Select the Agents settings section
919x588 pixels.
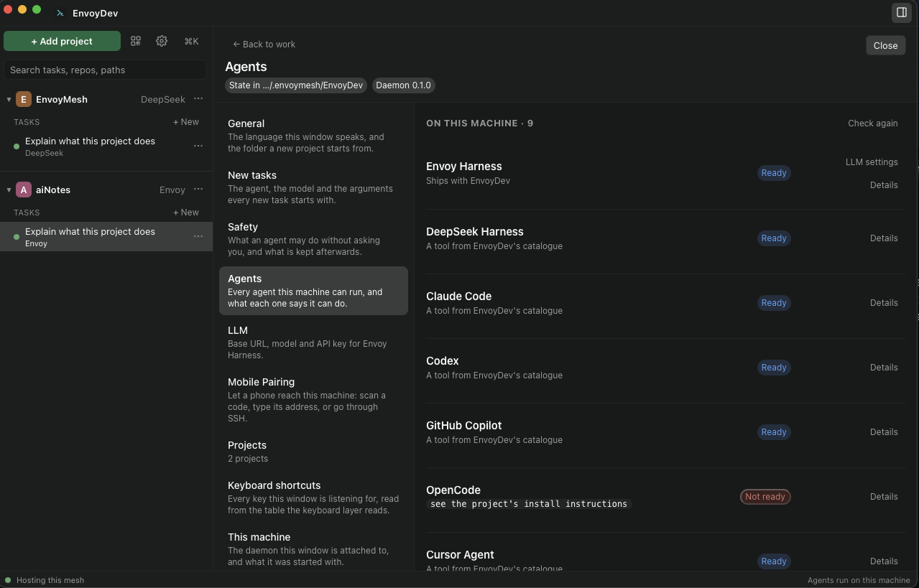click(x=313, y=291)
